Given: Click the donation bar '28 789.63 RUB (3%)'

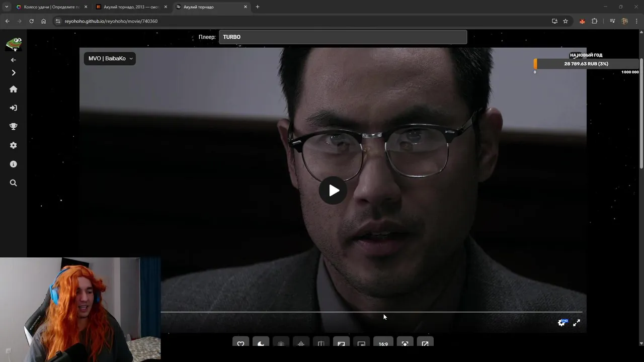Looking at the screenshot, I should point(586,64).
